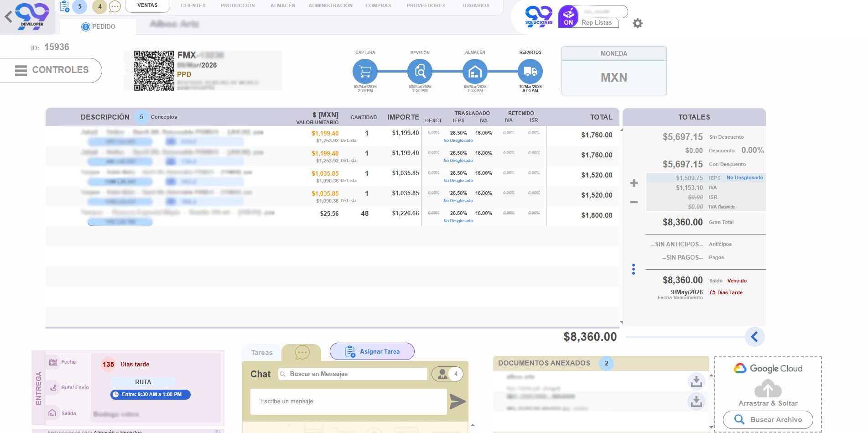Select the Captura shopping cart stage
Image resolution: width=868 pixels, height=433 pixels.
click(365, 72)
